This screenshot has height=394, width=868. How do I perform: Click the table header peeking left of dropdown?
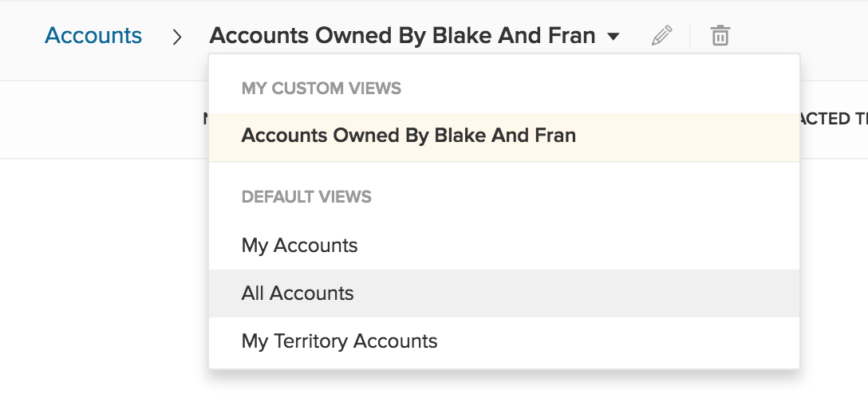click(206, 118)
